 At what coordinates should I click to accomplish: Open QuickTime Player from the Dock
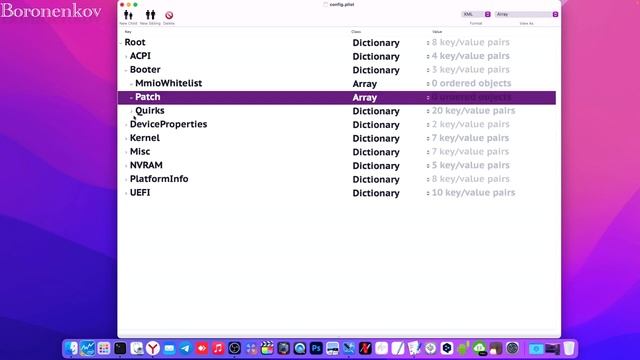[300, 348]
